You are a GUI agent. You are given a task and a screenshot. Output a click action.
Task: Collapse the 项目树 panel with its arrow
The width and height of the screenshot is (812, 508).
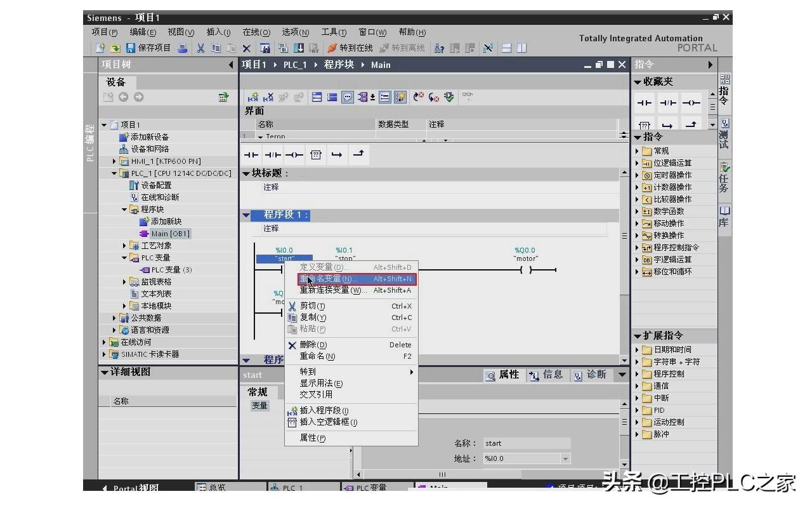231,65
